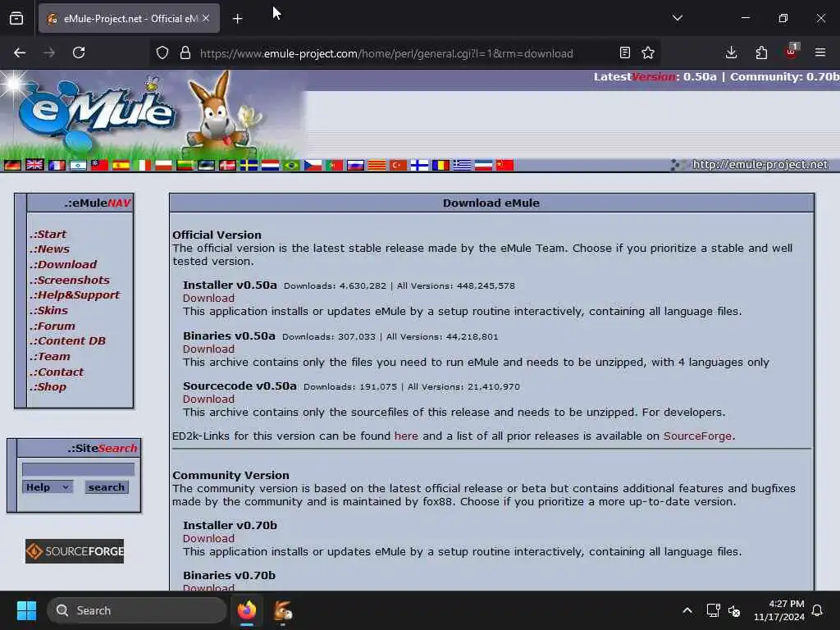Open .:Team in eMule navigation
Screen dimensions: 840x630
[50, 357]
